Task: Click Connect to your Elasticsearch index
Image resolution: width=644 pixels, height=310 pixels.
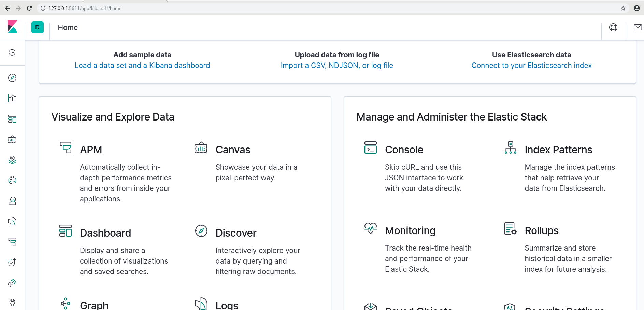Action: (531, 66)
